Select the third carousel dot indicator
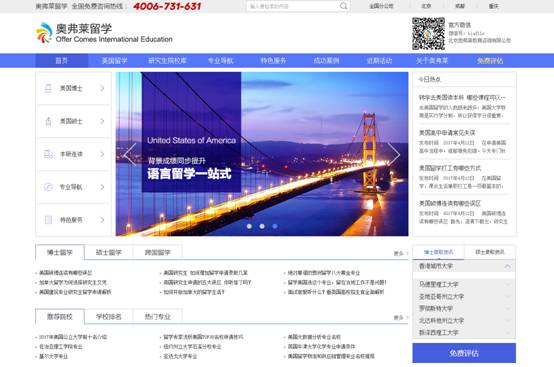The image size is (554, 367). point(275,226)
